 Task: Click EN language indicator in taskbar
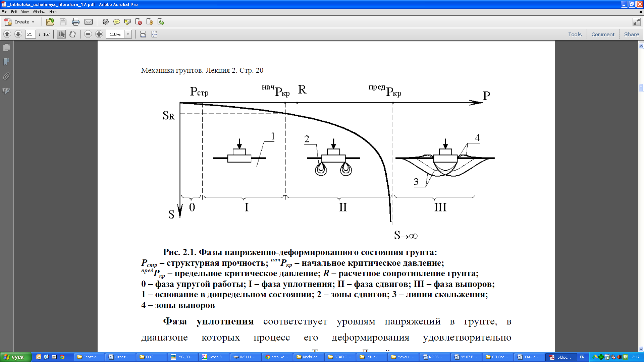click(582, 357)
